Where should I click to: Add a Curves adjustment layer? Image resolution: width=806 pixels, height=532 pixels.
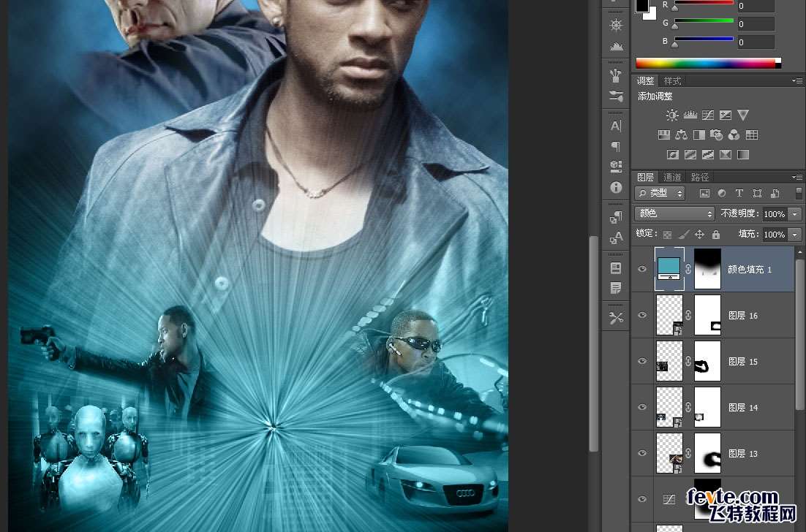click(708, 115)
